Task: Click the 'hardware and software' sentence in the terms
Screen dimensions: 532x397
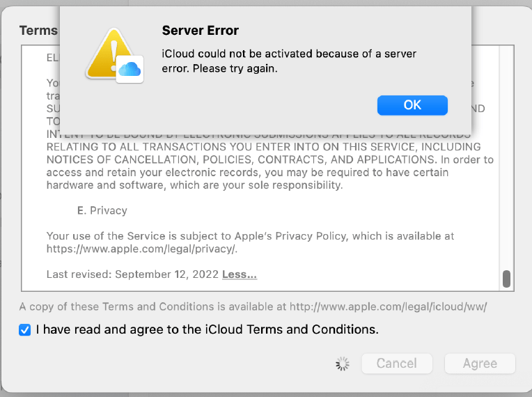Action: coord(194,185)
